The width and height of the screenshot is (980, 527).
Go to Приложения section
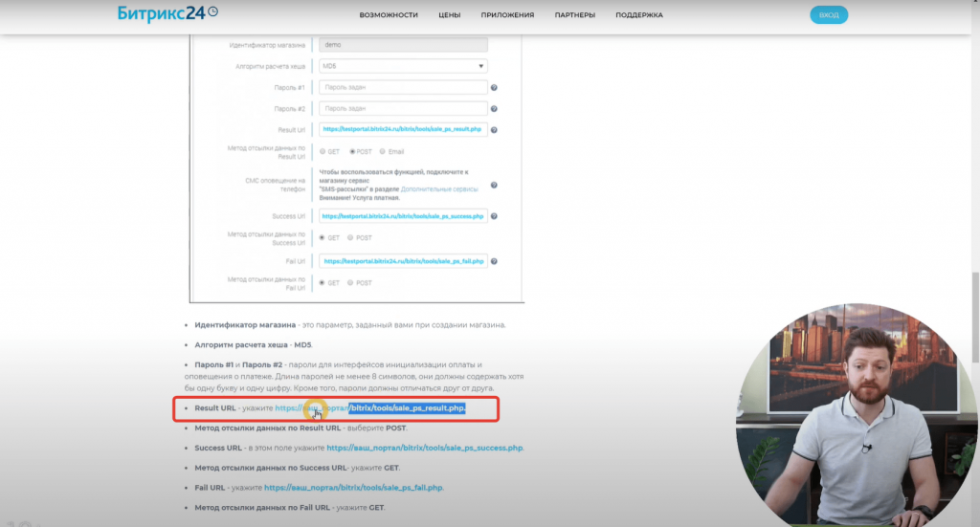coord(507,15)
